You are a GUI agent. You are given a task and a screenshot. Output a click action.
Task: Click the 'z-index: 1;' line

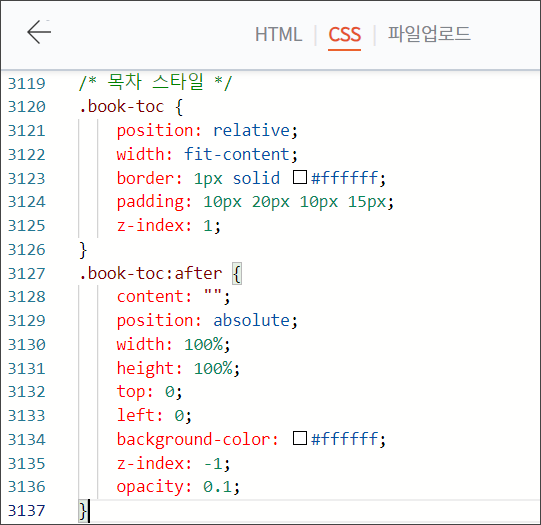(168, 226)
